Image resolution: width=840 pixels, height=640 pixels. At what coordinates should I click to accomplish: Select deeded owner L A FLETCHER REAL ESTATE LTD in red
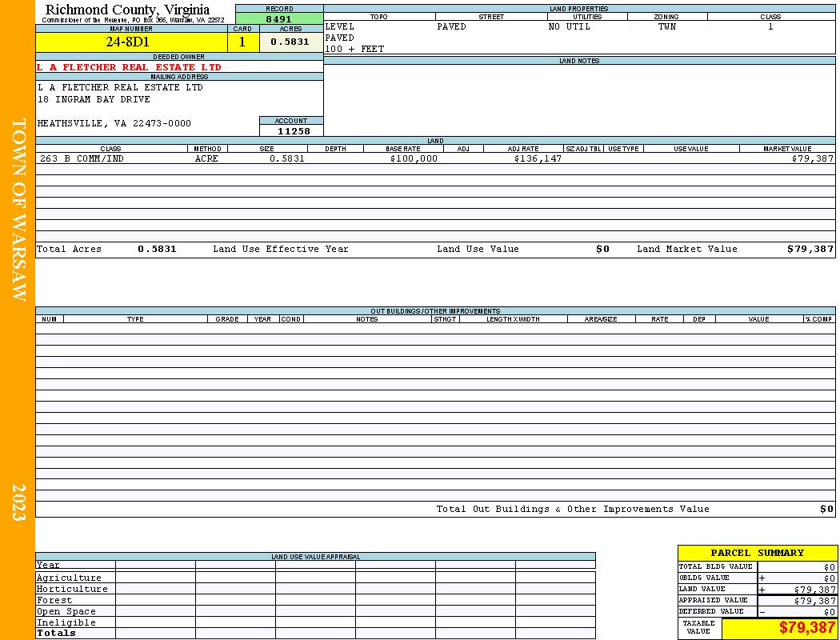click(129, 67)
